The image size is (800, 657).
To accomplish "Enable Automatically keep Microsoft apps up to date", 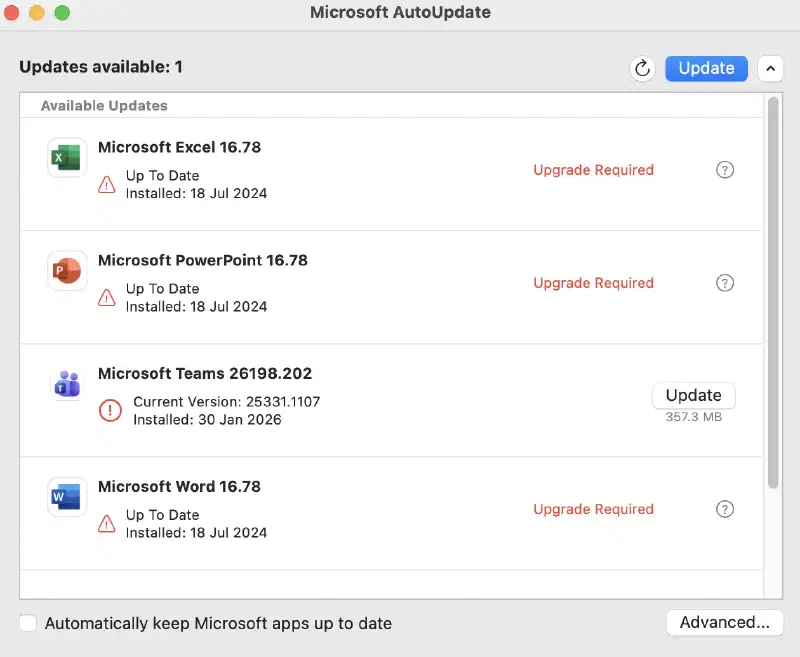I will coord(28,623).
